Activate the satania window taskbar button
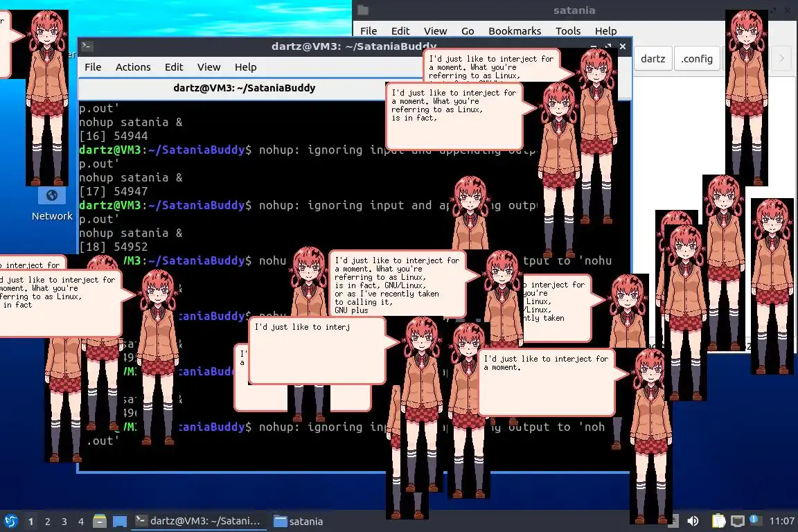 pyautogui.click(x=299, y=521)
